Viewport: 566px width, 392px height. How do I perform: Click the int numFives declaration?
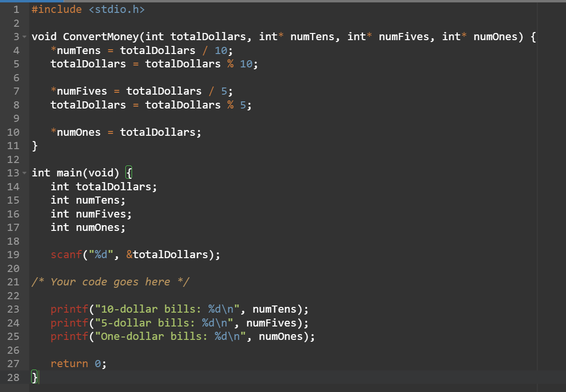point(90,214)
